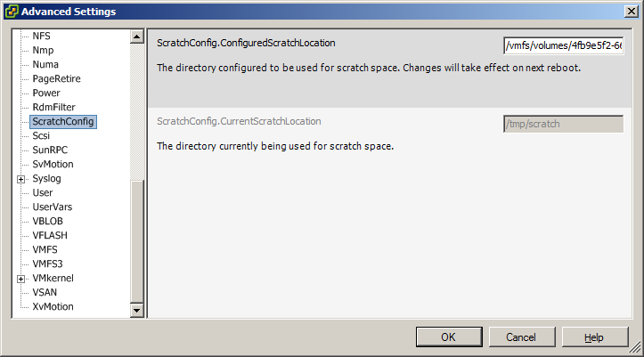The width and height of the screenshot is (644, 357).
Task: Click the Cancel button
Action: 522,337
